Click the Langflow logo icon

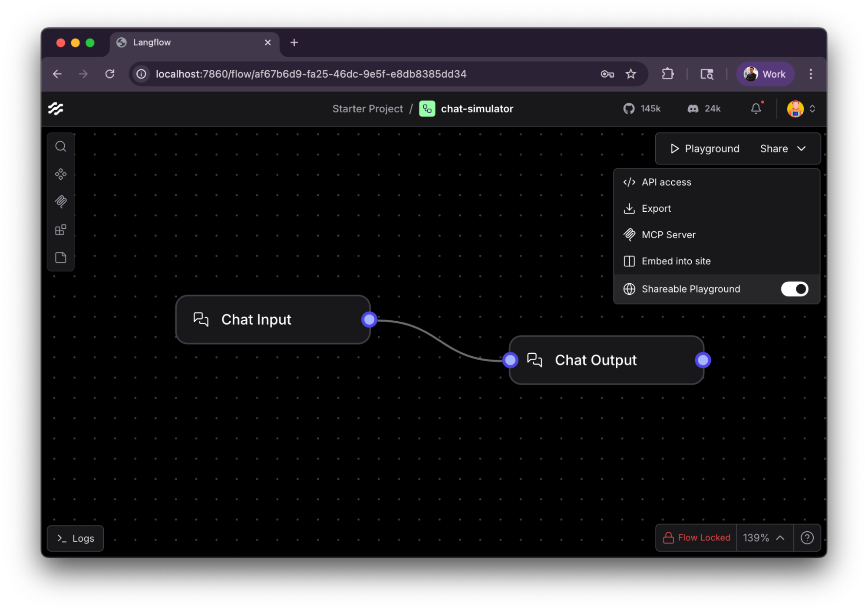click(56, 109)
